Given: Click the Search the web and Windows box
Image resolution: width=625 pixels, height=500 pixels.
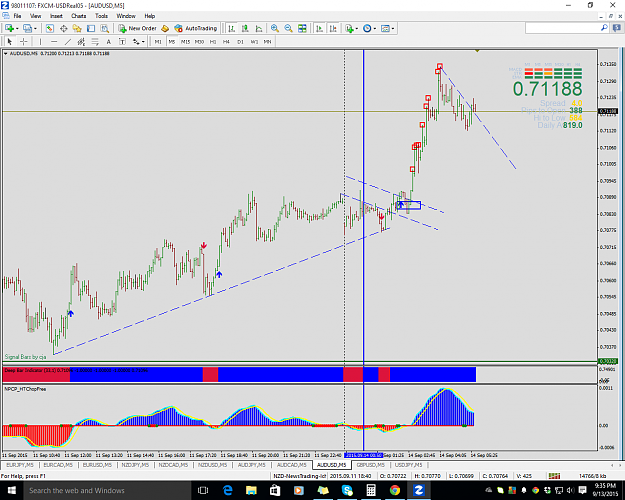Looking at the screenshot, I should point(107,490).
